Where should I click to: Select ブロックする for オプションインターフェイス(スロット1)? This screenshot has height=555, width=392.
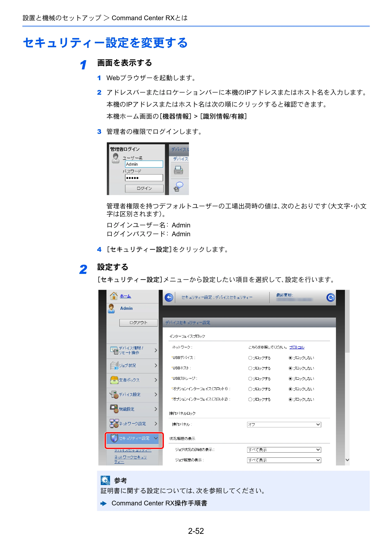250,389
